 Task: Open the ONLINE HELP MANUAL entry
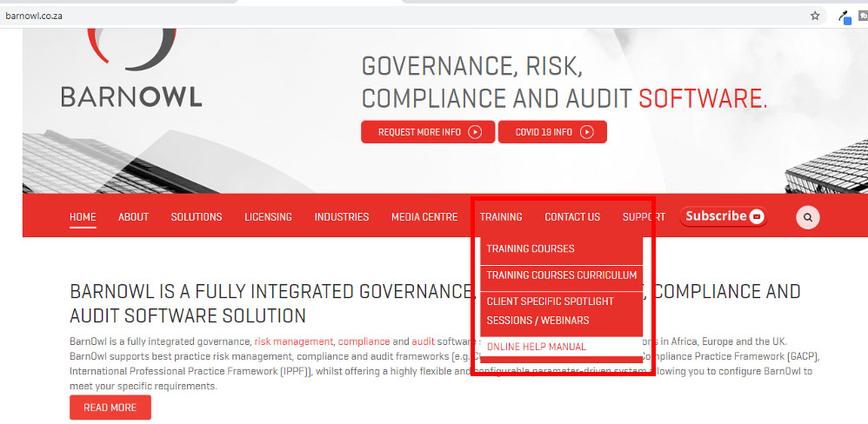point(561,348)
